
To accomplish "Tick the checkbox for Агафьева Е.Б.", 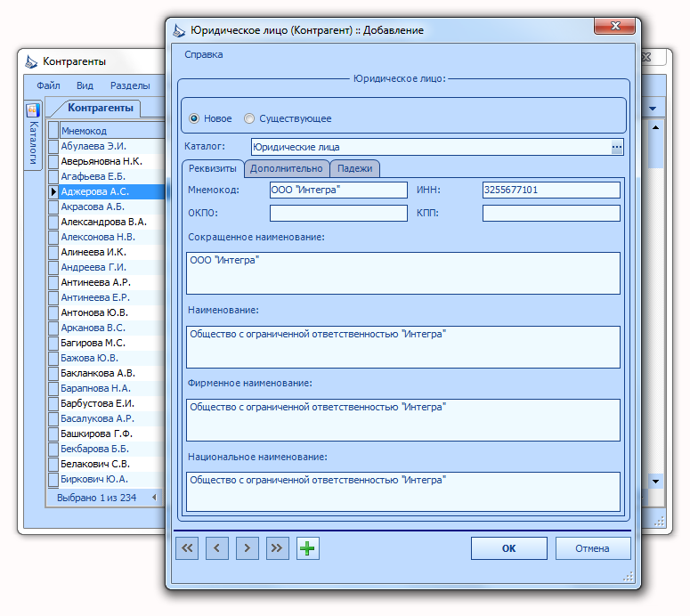I will [53, 176].
